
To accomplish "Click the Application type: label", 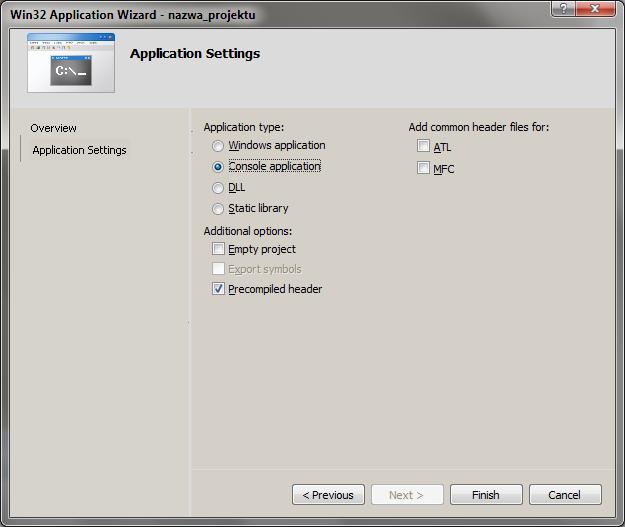I will coord(244,127).
